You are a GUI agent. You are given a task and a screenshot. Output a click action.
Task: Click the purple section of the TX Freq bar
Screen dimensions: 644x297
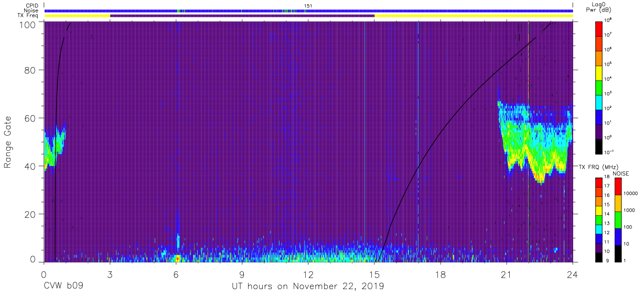click(x=242, y=16)
